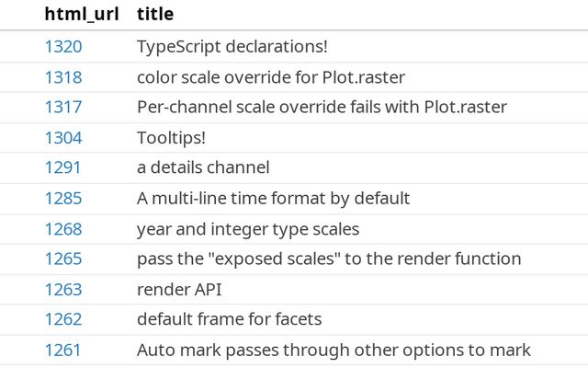Select the "TypeScript declarations!" title cell
Image resolution: width=588 pixels, height=368 pixels.
[232, 46]
